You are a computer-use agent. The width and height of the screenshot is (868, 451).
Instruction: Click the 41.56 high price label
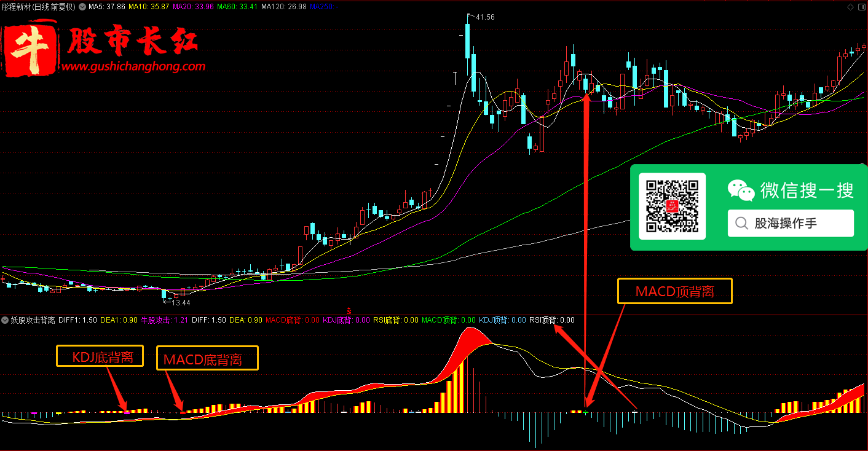pos(485,17)
